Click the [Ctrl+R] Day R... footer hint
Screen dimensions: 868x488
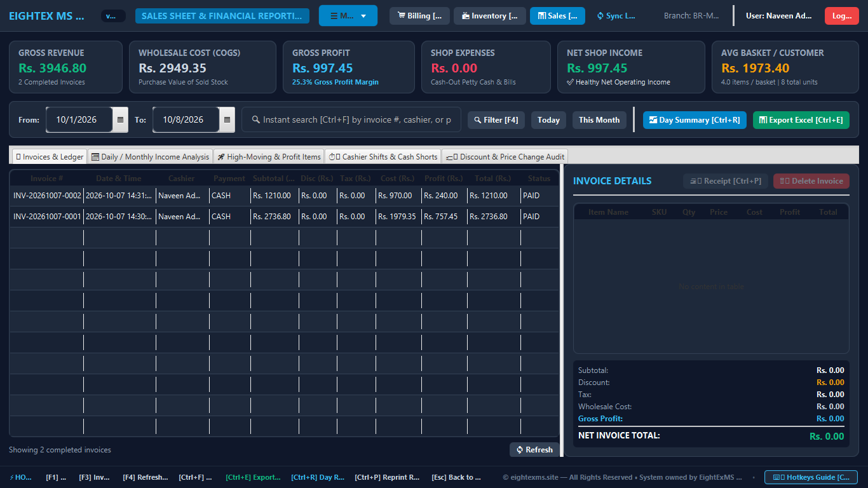tap(318, 477)
